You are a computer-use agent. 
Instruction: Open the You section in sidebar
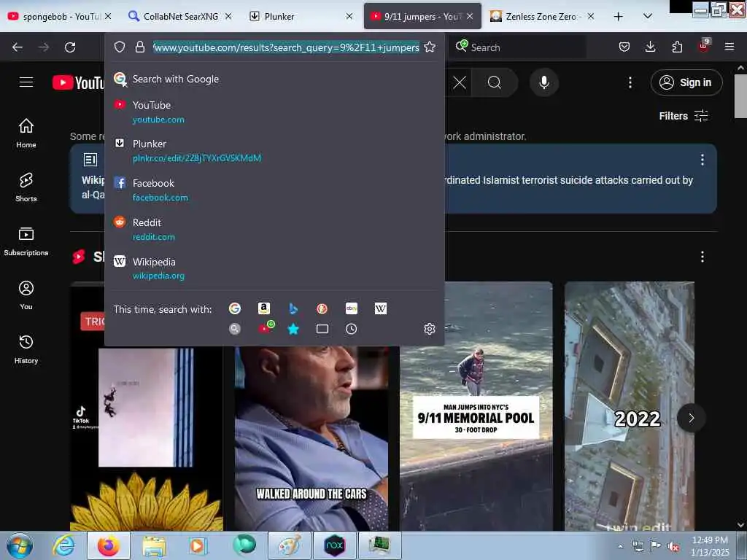[26, 295]
